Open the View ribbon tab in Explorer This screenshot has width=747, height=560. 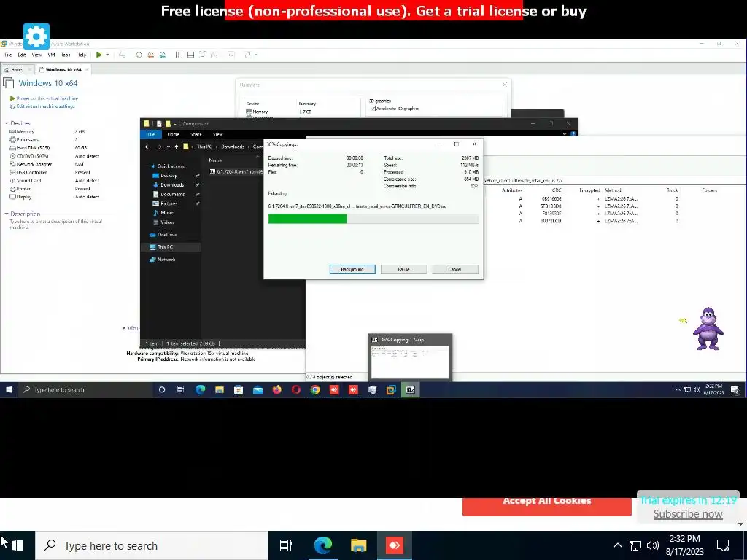[x=217, y=134]
